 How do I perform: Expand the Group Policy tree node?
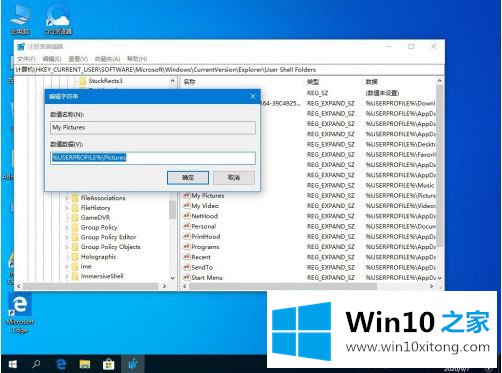tap(67, 228)
